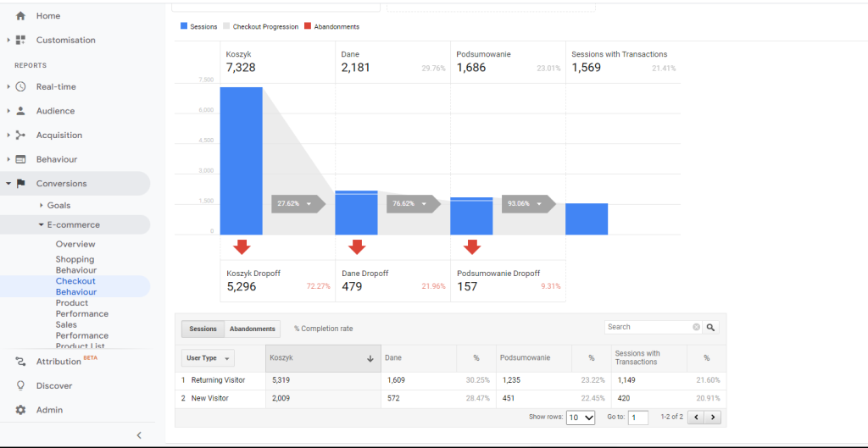The image size is (868, 448).
Task: Open the Show rows dropdown
Action: pos(581,418)
